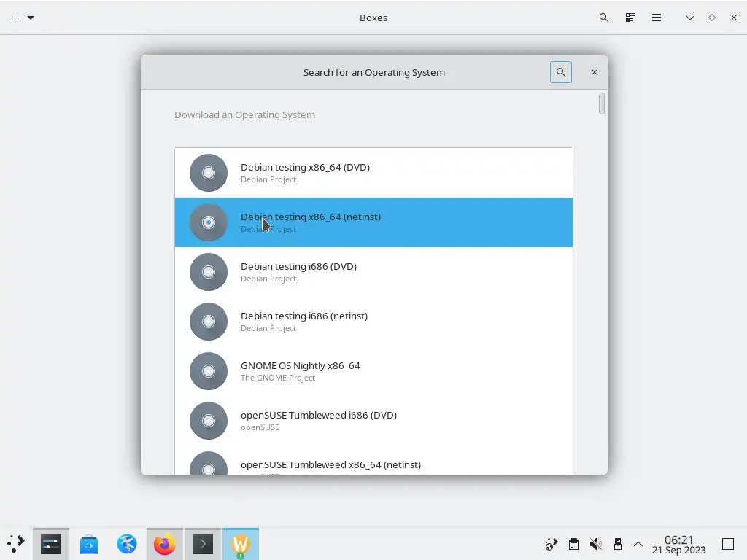This screenshot has width=747, height=560.
Task: Toggle the search button in the dialog header
Action: 561,72
